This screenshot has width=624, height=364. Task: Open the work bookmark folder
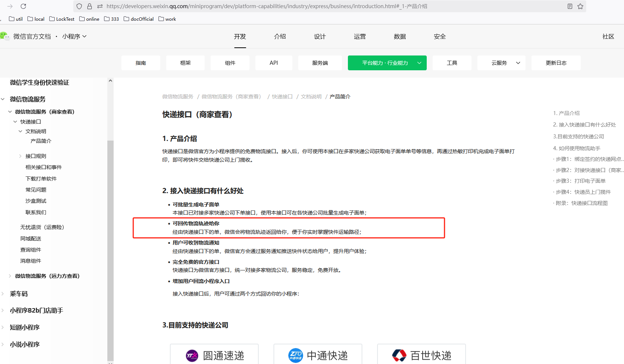[167, 19]
